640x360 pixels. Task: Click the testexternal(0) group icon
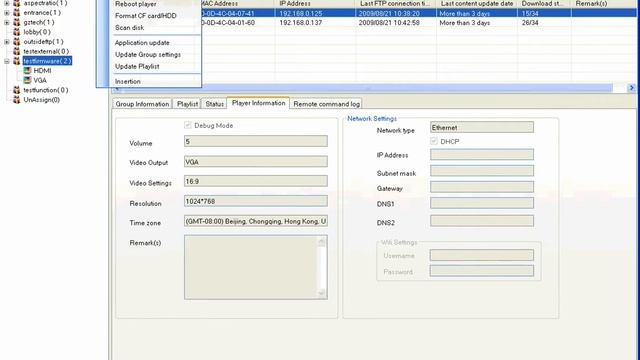click(x=17, y=51)
